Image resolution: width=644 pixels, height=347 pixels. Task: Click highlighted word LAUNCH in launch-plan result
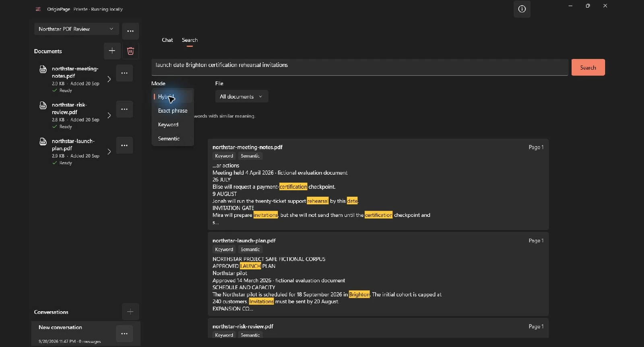(250, 266)
